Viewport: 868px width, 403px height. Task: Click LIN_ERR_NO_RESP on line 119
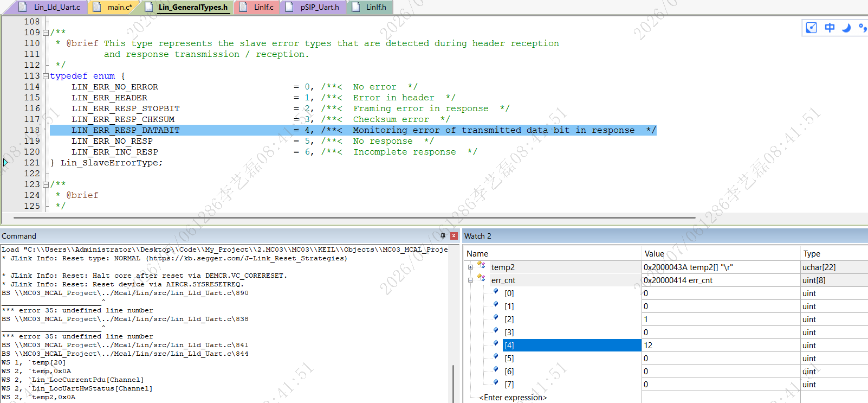[x=112, y=141]
